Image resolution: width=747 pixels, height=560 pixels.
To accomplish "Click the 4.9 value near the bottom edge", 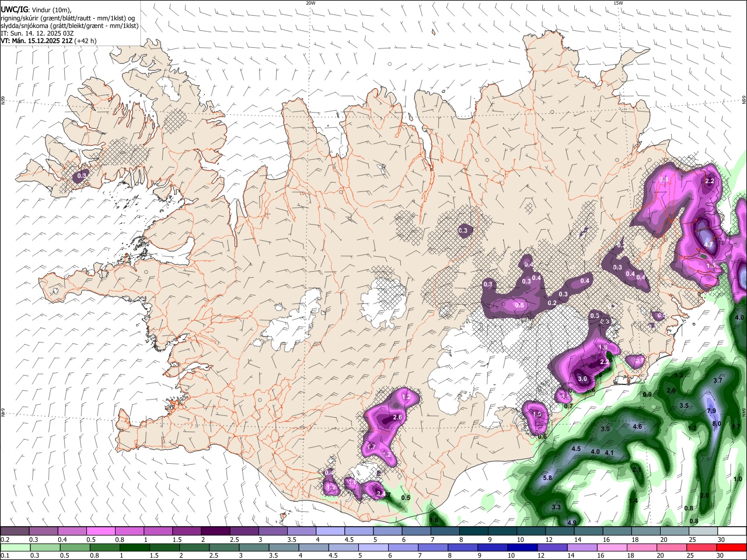I will point(572,523).
